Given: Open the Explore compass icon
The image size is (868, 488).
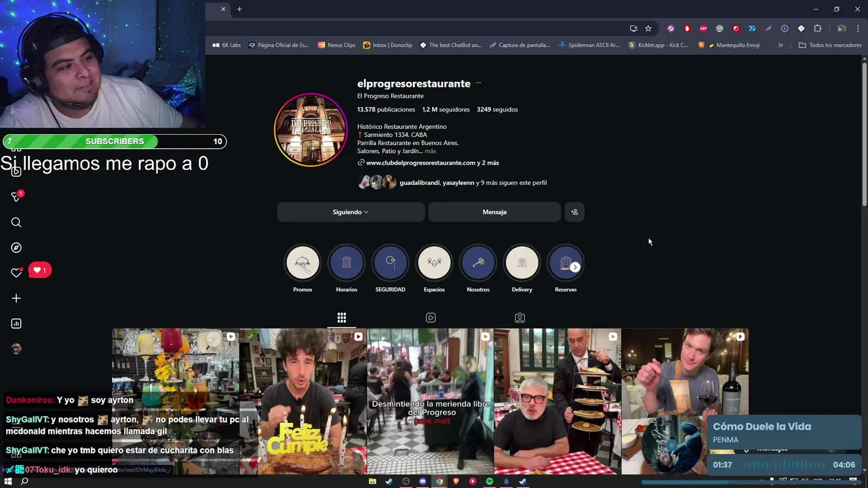Looking at the screenshot, I should [x=16, y=247].
